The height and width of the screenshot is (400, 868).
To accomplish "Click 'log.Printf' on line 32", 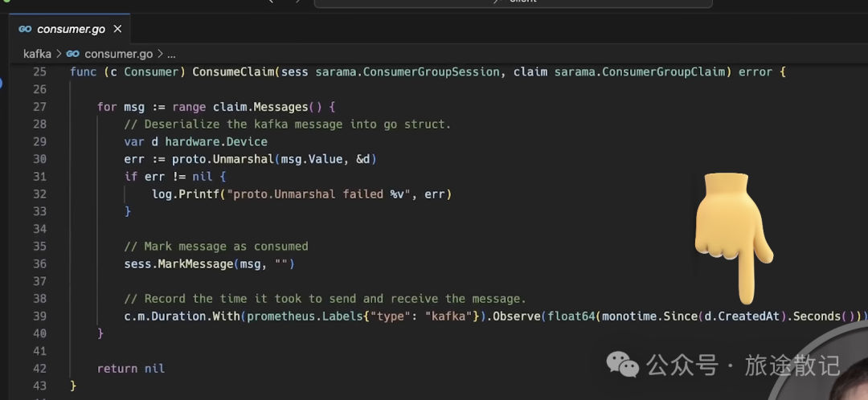I will point(186,194).
